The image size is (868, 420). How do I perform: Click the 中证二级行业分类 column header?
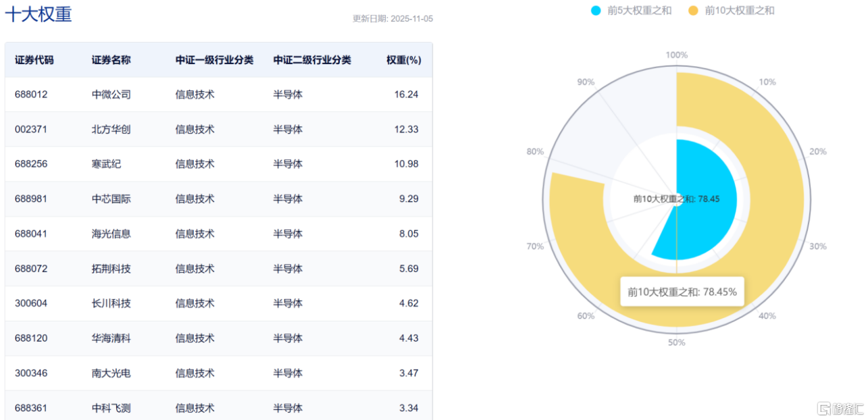[x=312, y=60]
